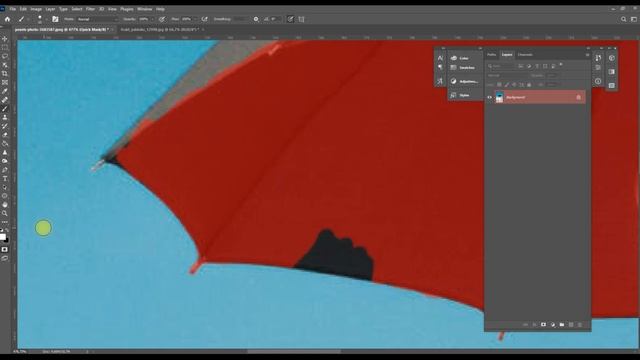
Task: Select the Move tool
Action: click(5, 39)
